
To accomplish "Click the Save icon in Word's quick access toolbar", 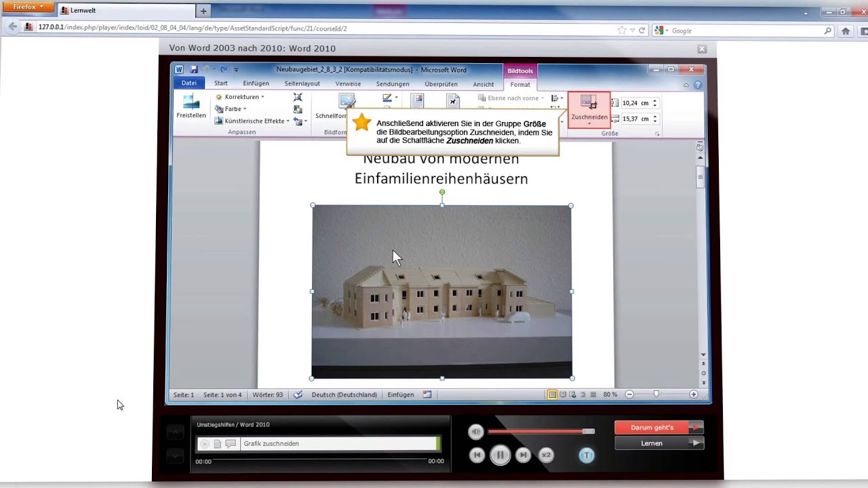I will click(x=194, y=70).
